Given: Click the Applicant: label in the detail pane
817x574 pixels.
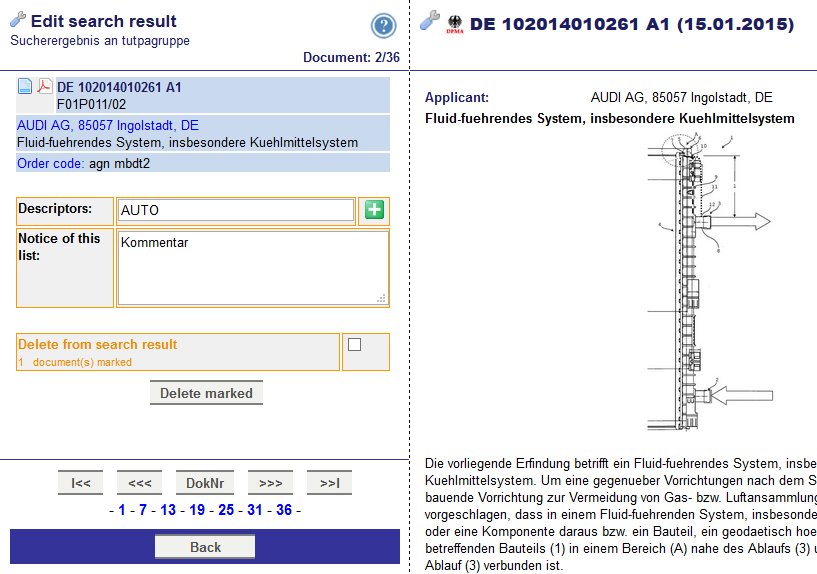Looking at the screenshot, I should click(456, 97).
